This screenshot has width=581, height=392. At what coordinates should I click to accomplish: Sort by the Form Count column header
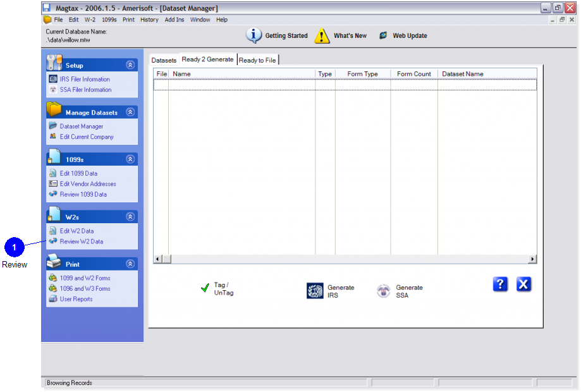[x=414, y=74]
